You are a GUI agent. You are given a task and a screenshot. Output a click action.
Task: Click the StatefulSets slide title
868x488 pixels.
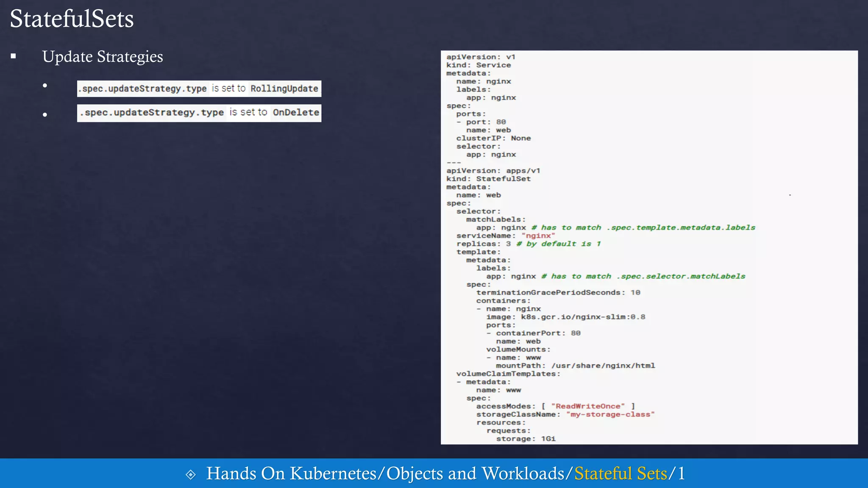(x=72, y=19)
